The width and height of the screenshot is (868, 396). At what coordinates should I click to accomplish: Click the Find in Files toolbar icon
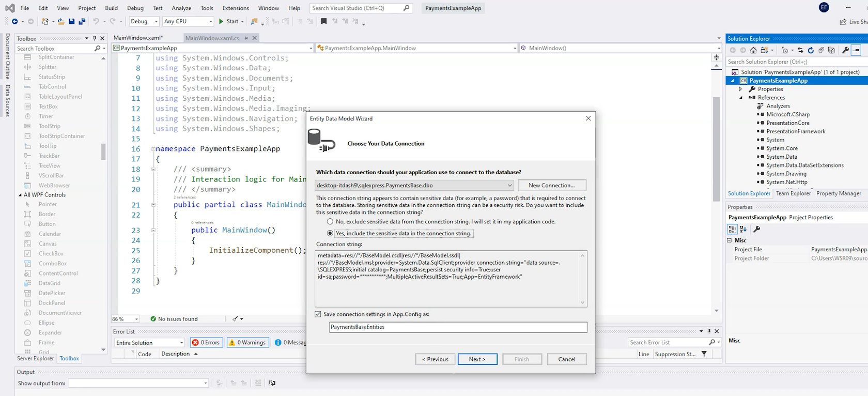tap(254, 21)
